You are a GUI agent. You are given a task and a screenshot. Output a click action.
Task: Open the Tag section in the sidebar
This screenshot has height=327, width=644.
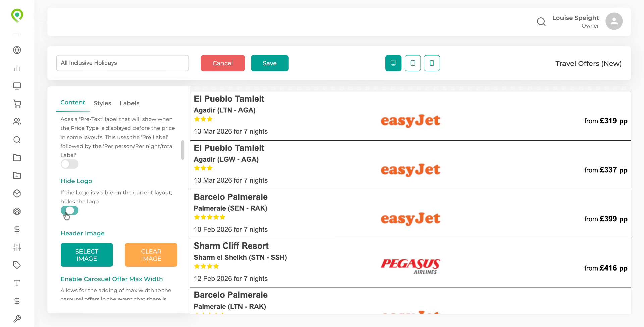[17, 265]
